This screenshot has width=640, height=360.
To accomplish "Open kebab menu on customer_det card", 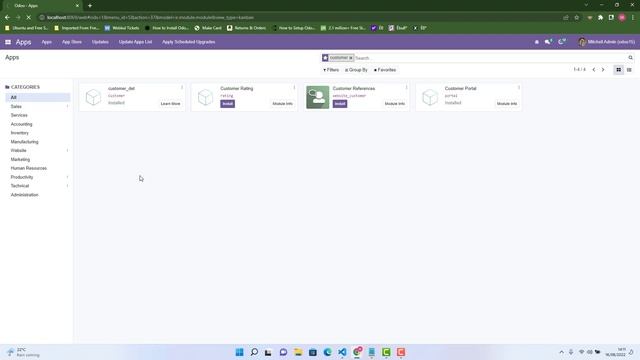I will click(182, 88).
